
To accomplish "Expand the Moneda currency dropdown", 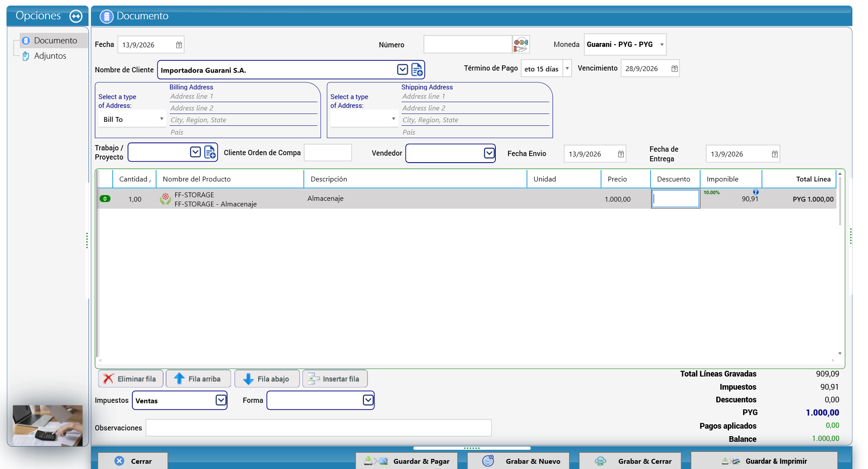I will [662, 45].
